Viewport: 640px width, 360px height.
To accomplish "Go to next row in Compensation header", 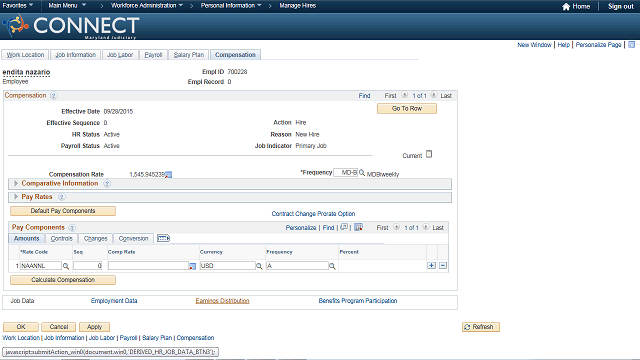I will 433,95.
